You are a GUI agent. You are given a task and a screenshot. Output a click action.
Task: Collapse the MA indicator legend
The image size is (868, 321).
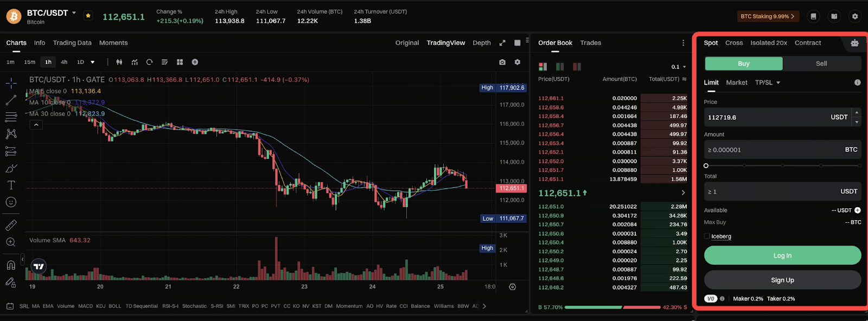tap(36, 125)
